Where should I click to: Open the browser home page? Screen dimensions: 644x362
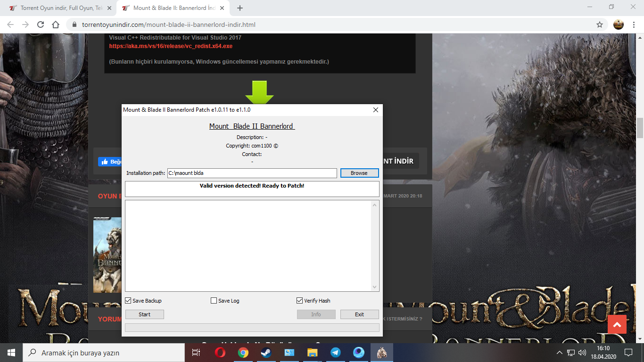coord(56,25)
